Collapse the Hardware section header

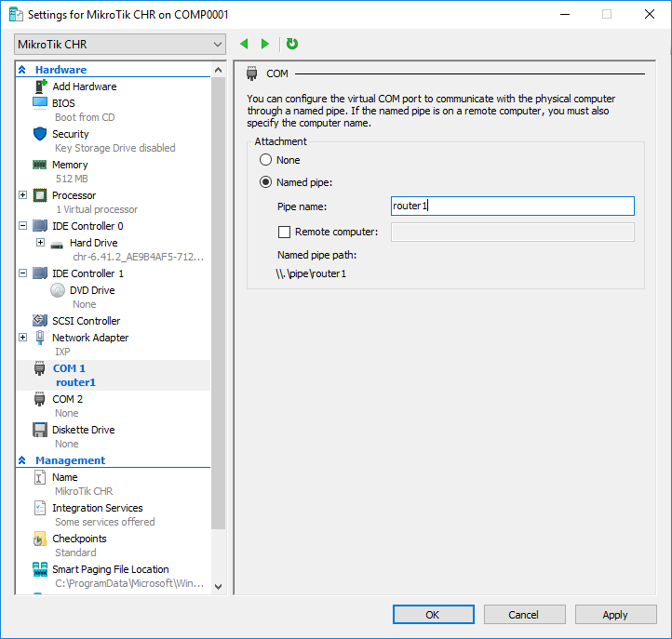pos(22,70)
